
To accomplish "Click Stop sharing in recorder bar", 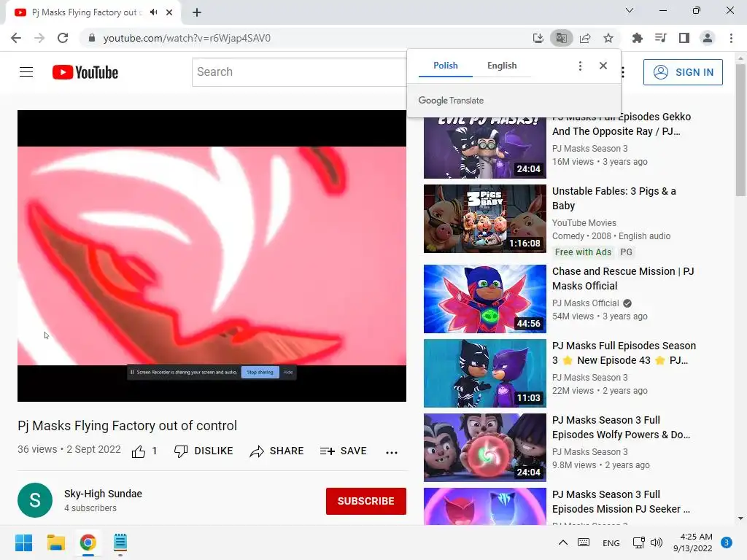I will [260, 372].
